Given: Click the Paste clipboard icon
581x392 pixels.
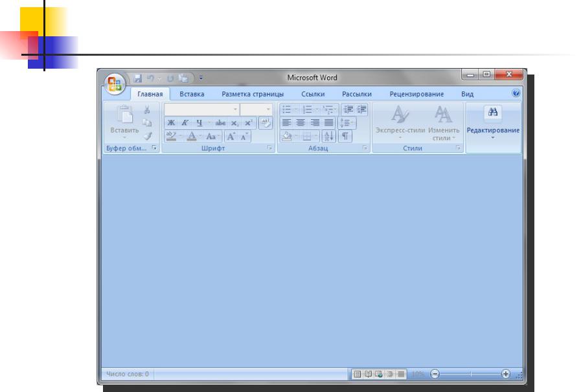Looking at the screenshot, I should (124, 115).
